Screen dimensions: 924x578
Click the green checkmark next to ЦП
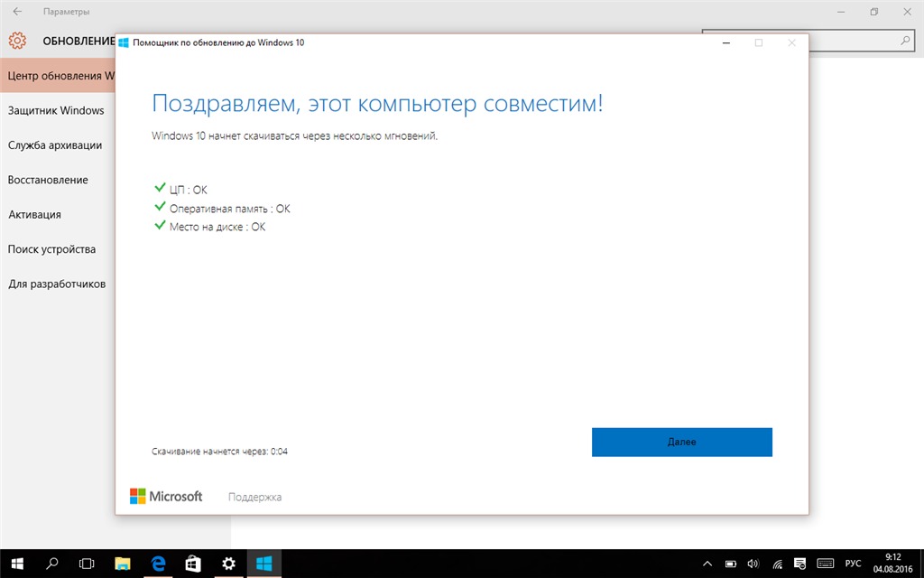(x=159, y=188)
